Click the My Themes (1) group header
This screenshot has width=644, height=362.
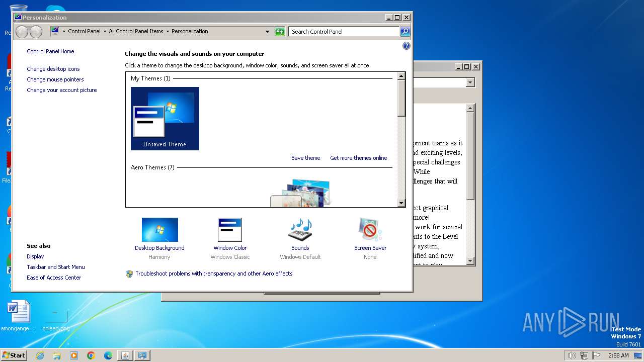coord(150,78)
